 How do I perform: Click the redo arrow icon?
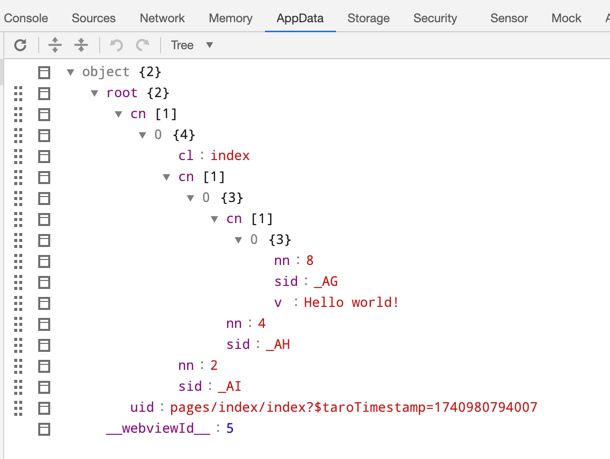pyautogui.click(x=142, y=45)
